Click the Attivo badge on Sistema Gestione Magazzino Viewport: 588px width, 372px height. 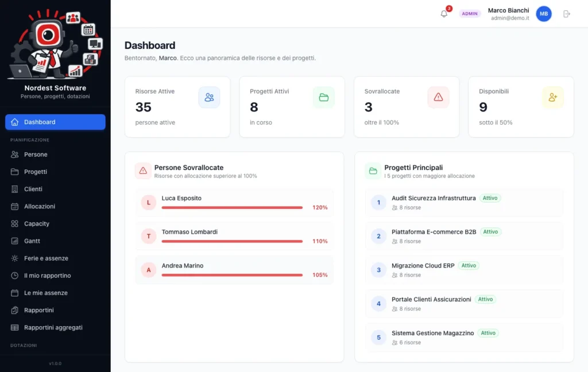(488, 333)
